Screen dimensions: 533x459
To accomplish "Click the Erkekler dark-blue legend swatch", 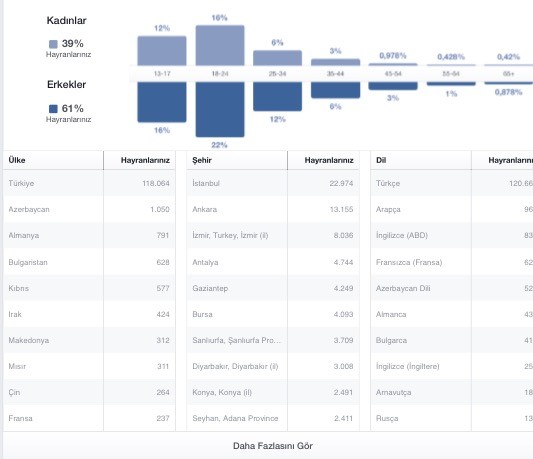I will point(53,109).
